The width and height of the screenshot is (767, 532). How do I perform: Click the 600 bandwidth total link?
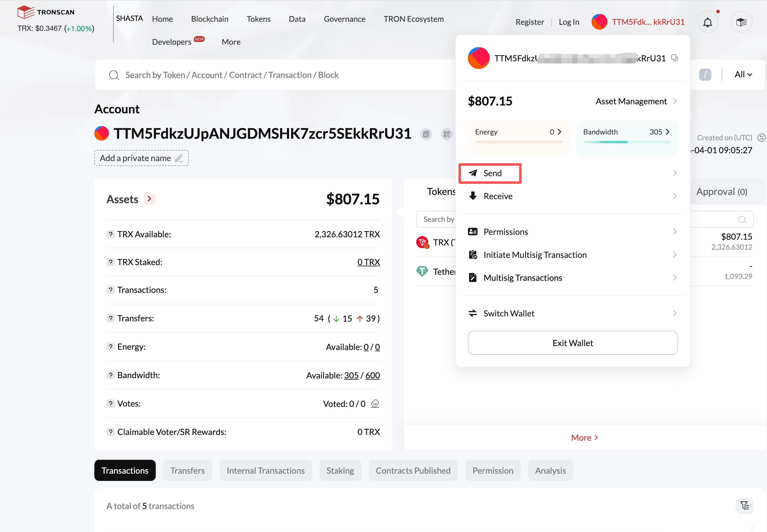click(373, 375)
